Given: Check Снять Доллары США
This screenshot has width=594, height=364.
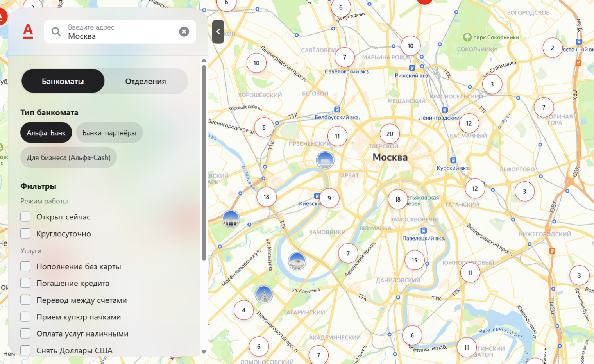Looking at the screenshot, I should tap(25, 350).
